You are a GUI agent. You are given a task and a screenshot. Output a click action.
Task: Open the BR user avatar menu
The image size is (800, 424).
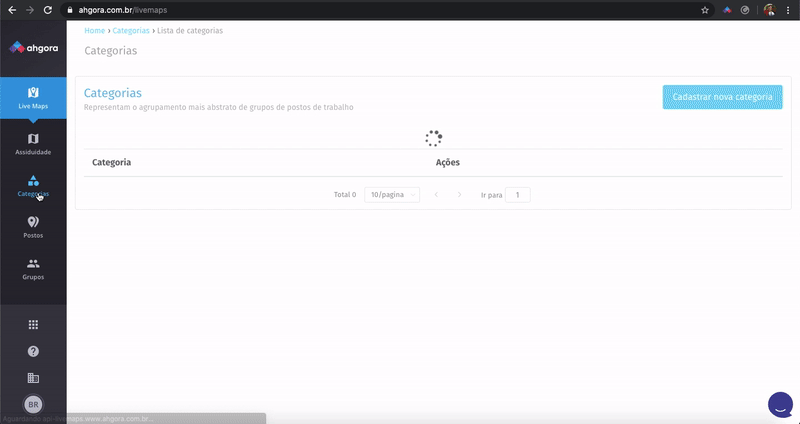tap(33, 405)
